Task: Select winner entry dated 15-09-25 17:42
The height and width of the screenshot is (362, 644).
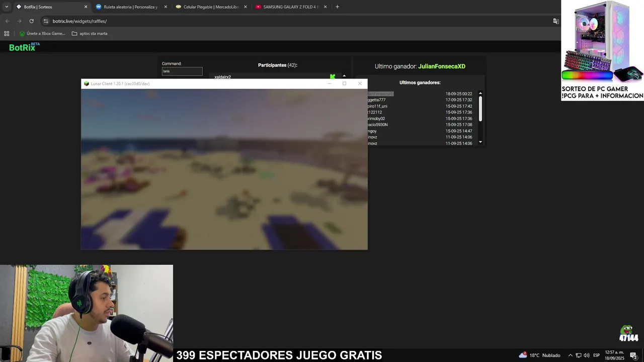Action: click(x=420, y=107)
